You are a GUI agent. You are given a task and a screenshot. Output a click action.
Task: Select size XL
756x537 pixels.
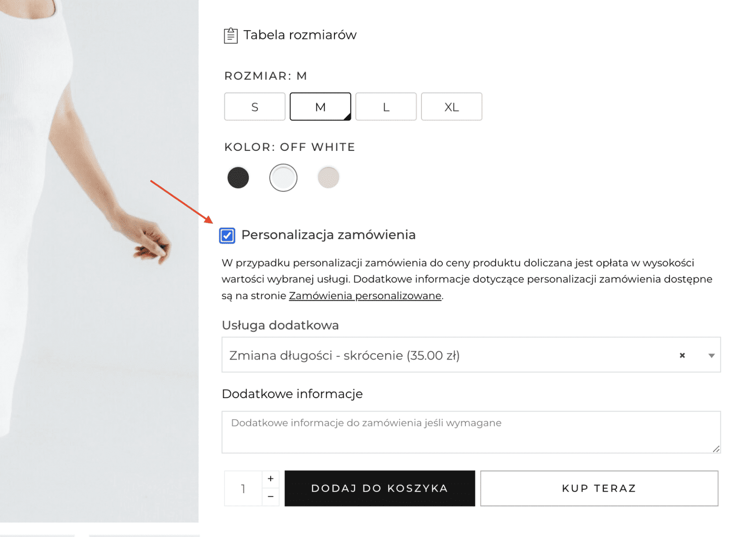pos(452,107)
